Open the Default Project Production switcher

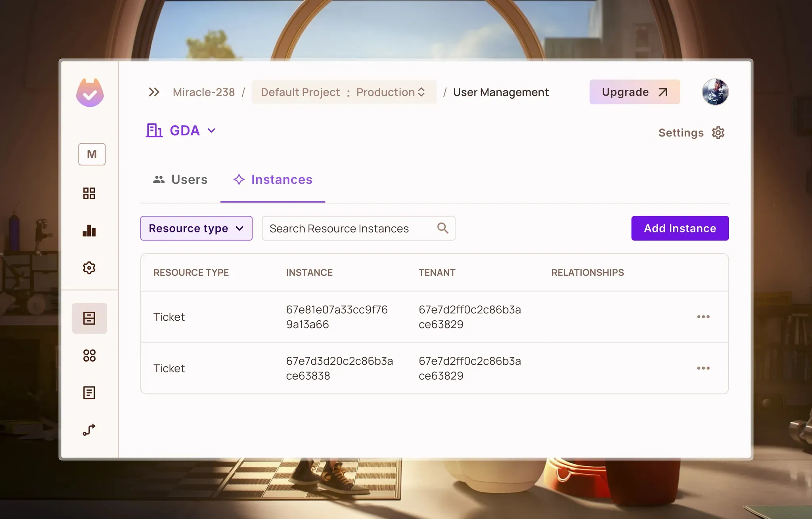[x=344, y=92]
